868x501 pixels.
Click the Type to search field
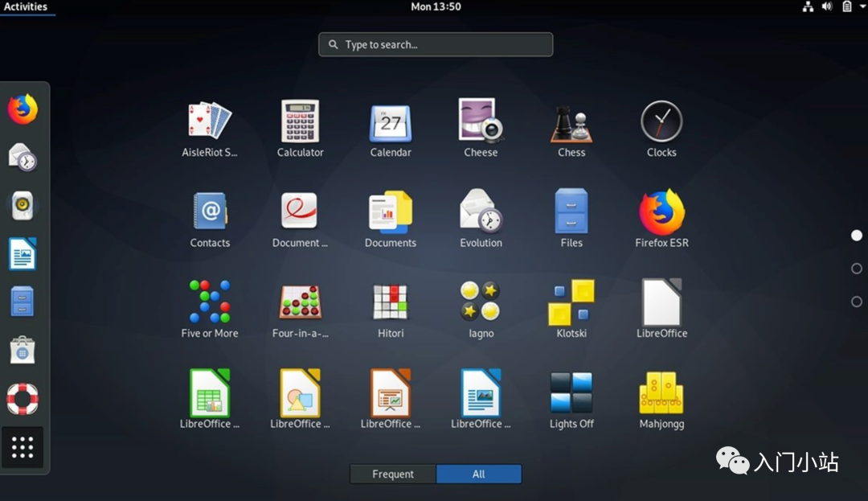(x=436, y=45)
